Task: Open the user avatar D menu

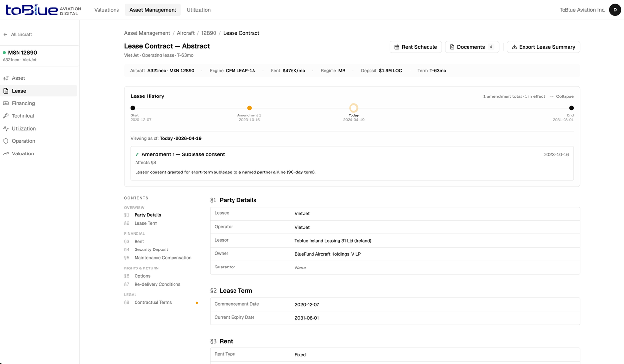Action: tap(615, 10)
